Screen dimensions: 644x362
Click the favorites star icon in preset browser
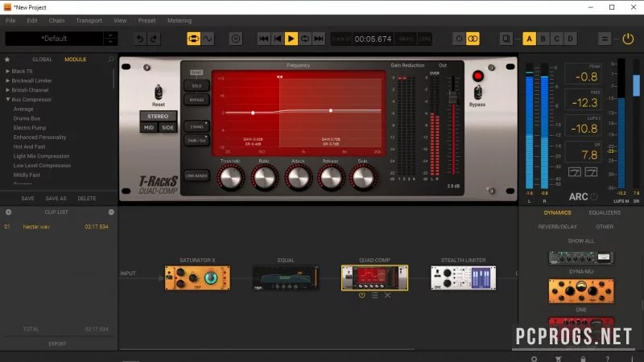click(x=7, y=60)
